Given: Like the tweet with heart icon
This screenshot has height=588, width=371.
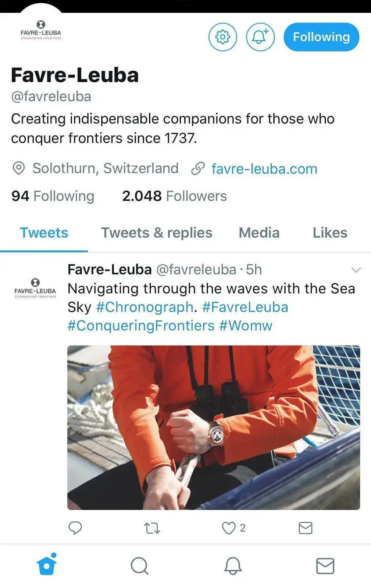Looking at the screenshot, I should click(229, 528).
